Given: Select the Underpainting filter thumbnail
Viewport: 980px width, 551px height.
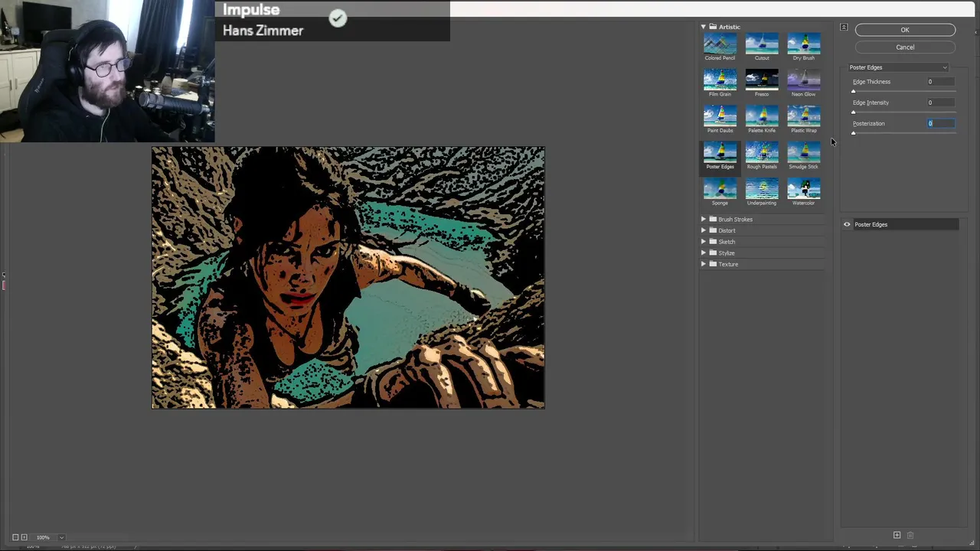Looking at the screenshot, I should [762, 189].
